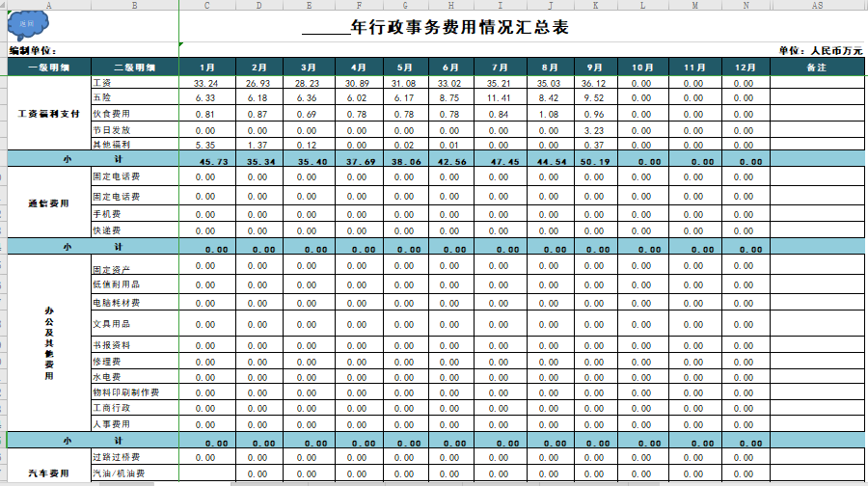This screenshot has width=868, height=486.
Task: Click the blue cloud-shaped 返回 button
Action: click(28, 24)
